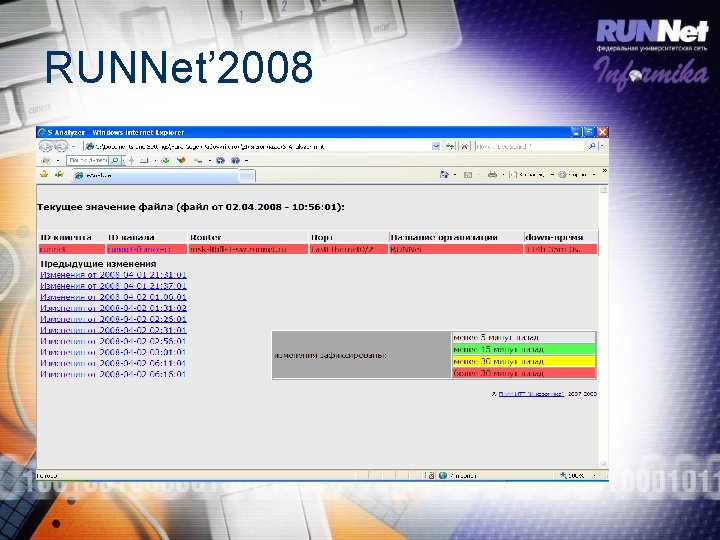Open change link from 2008-04-01 21:31:01

click(x=113, y=275)
